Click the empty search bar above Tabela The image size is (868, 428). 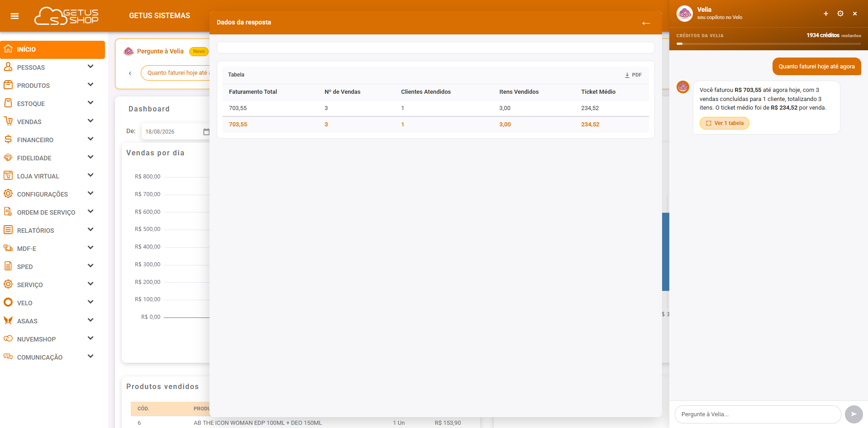435,48
